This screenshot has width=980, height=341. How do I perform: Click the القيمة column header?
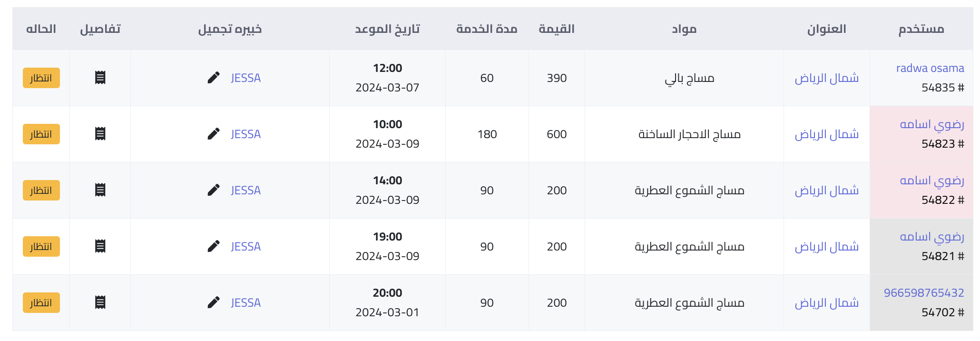pyautogui.click(x=556, y=29)
